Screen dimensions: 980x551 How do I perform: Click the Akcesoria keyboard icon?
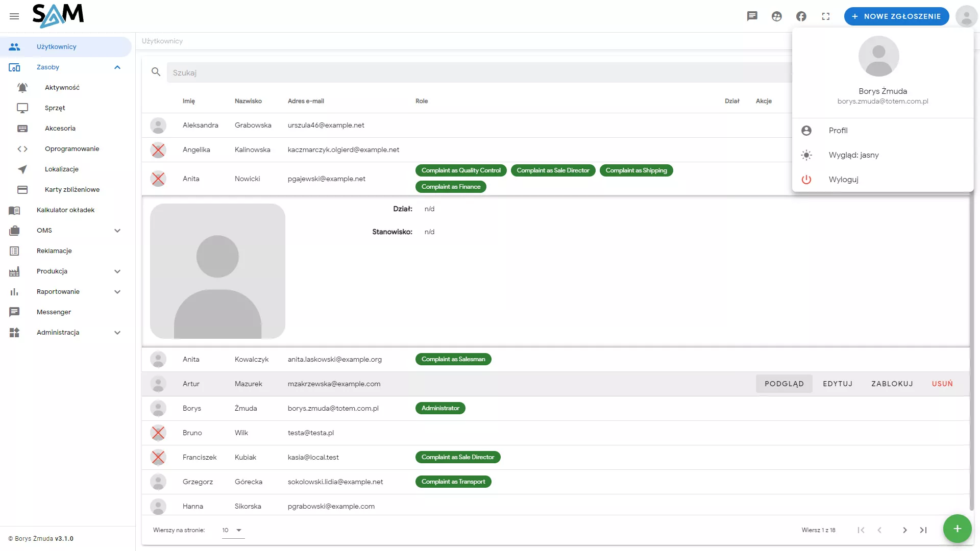click(22, 129)
